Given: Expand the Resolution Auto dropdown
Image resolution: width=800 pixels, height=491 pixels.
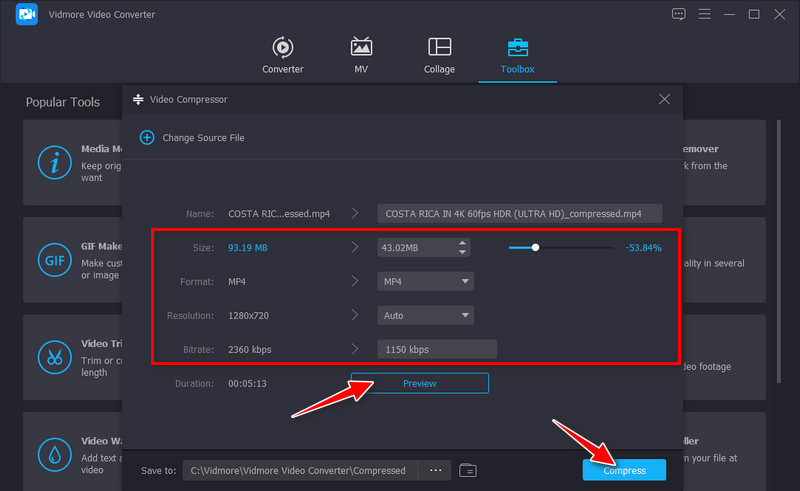Looking at the screenshot, I should pyautogui.click(x=465, y=316).
